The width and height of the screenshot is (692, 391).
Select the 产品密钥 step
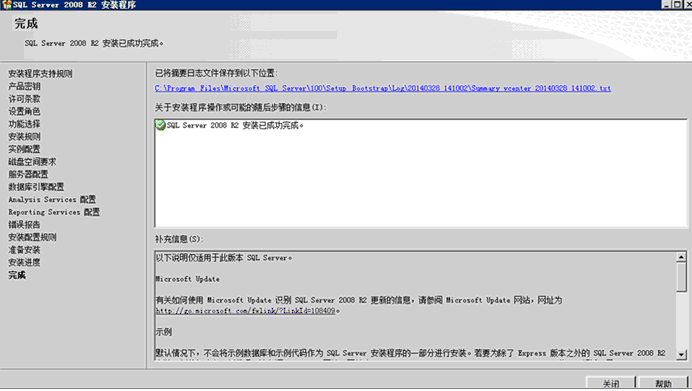pos(24,86)
